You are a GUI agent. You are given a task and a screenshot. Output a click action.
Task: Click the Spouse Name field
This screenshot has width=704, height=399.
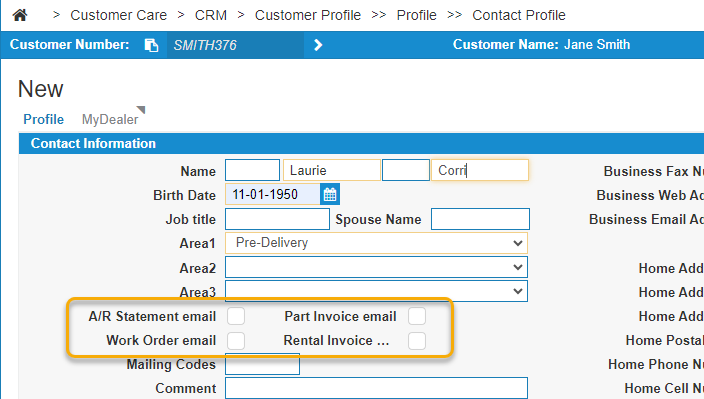pos(480,219)
